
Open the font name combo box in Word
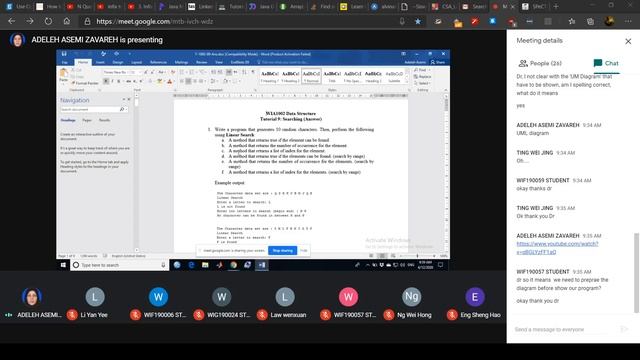pos(116,72)
